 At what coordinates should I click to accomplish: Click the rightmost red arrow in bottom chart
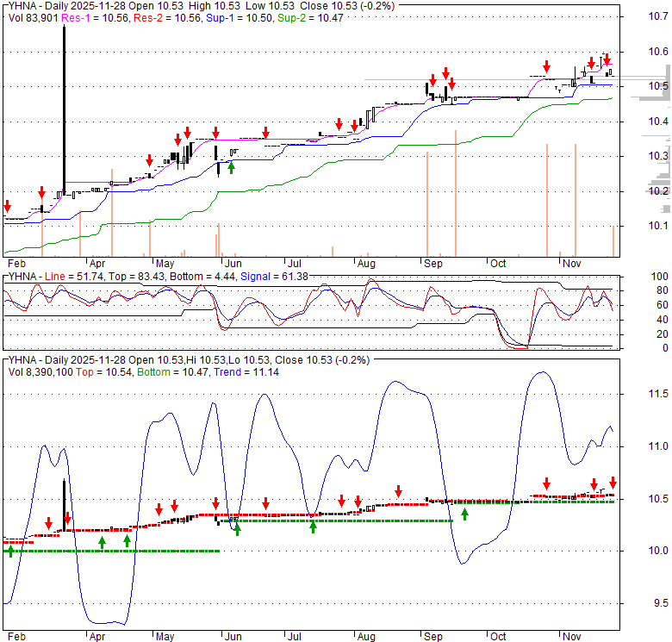tap(613, 483)
